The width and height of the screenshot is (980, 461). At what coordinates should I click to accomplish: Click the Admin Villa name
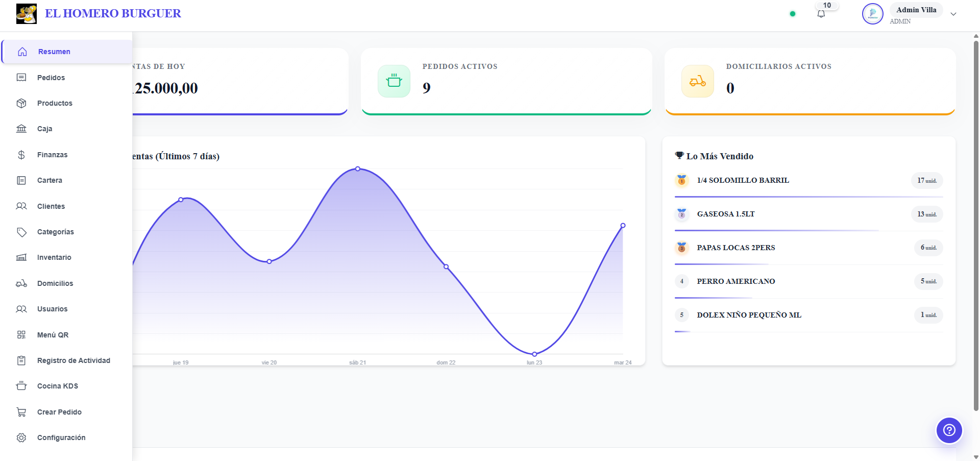tap(915, 10)
